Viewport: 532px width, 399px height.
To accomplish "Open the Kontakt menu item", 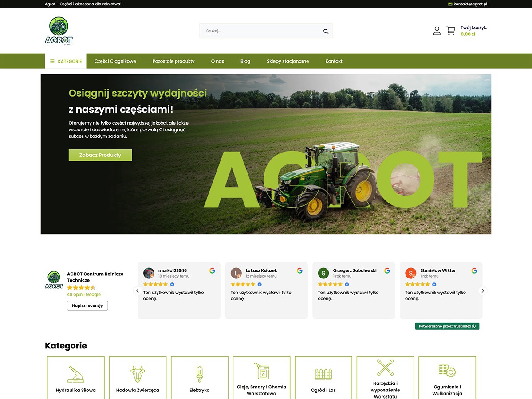I will [x=334, y=61].
